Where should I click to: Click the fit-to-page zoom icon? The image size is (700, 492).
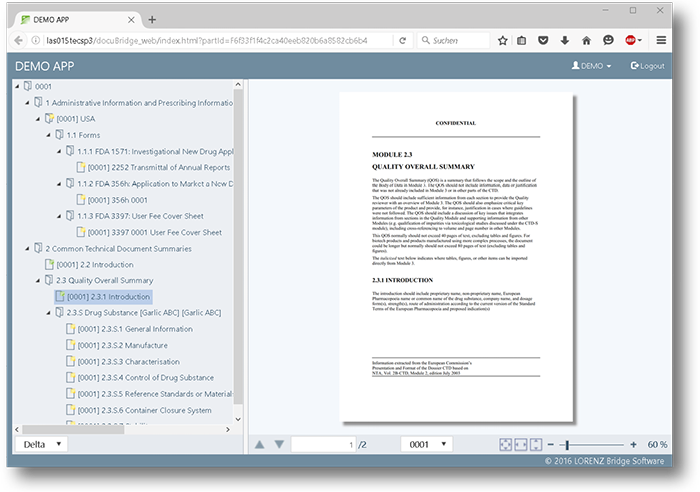[506, 444]
